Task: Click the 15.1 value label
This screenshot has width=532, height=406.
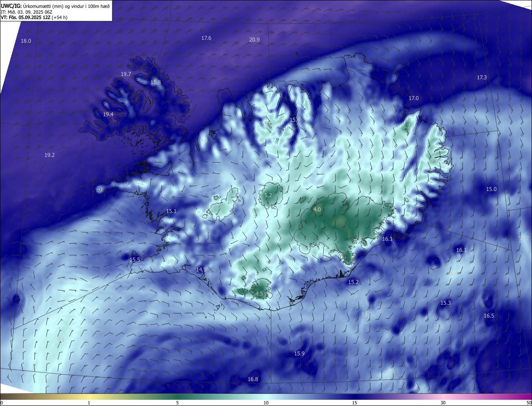Action: click(x=171, y=211)
